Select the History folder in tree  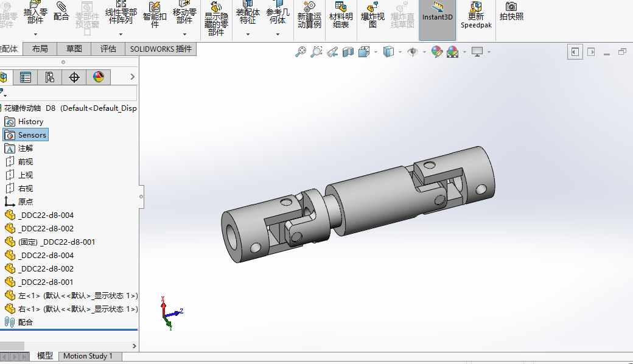[24, 122]
